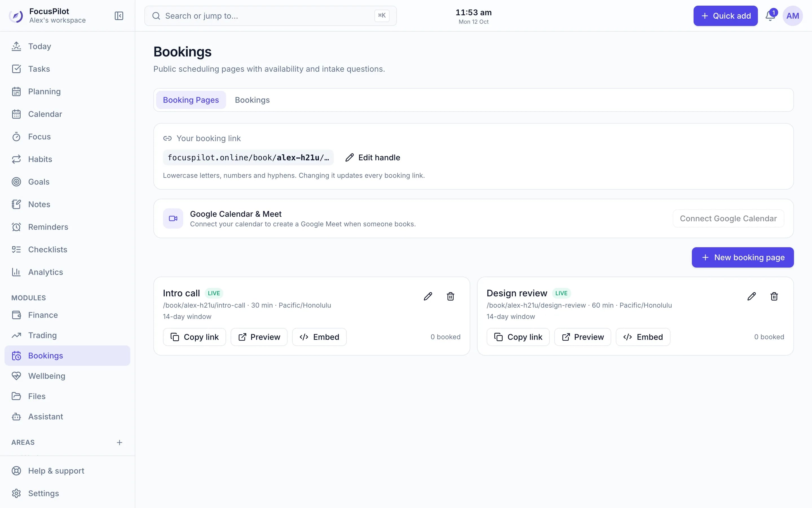Open Help & support

(67, 471)
